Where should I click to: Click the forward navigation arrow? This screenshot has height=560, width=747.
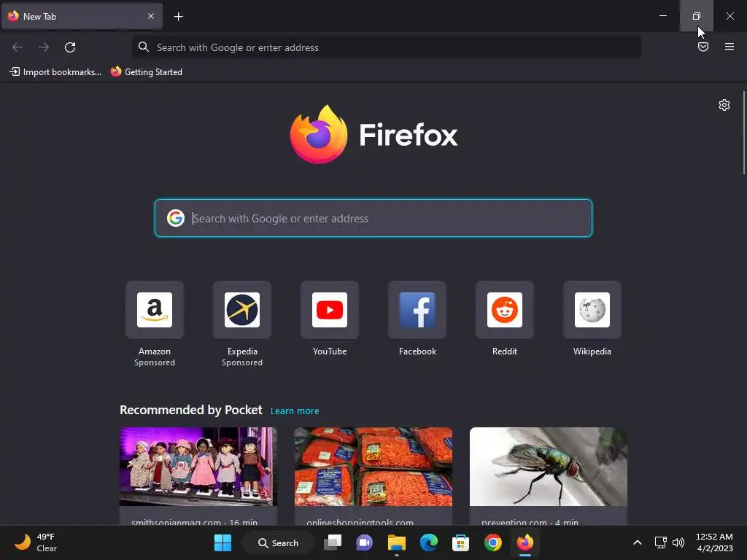(44, 47)
